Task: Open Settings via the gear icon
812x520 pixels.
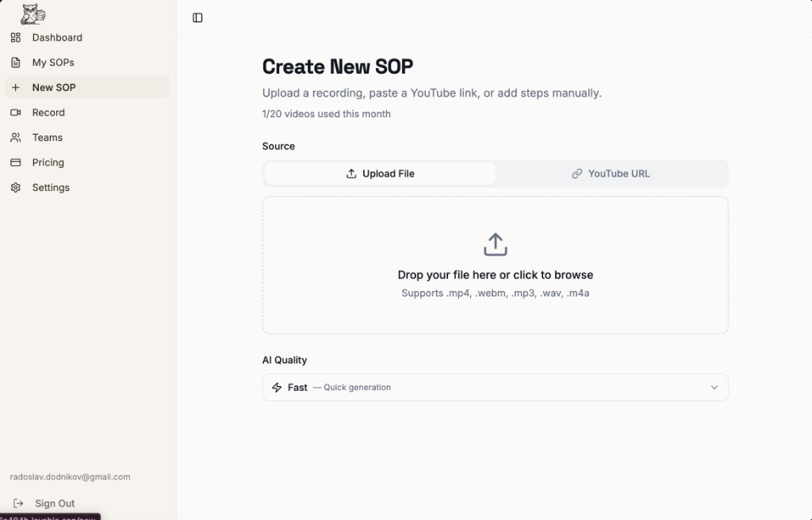Action: coord(16,187)
